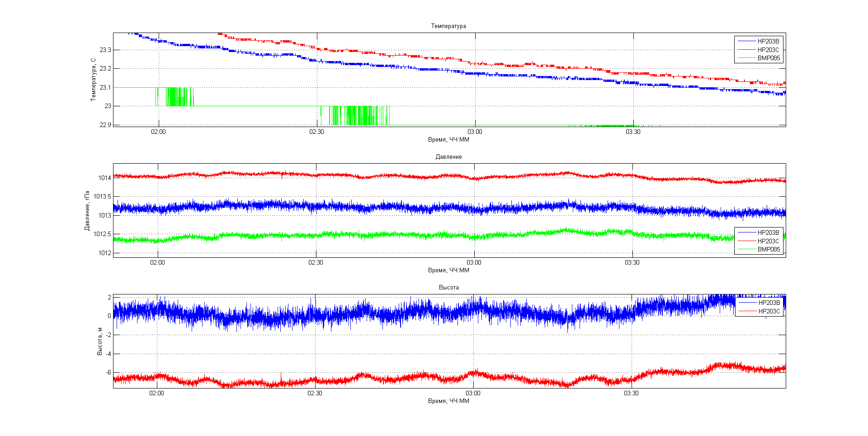The image size is (868, 436).
Task: Select the 03:30 time tick under Давление plot
Action: [632, 263]
